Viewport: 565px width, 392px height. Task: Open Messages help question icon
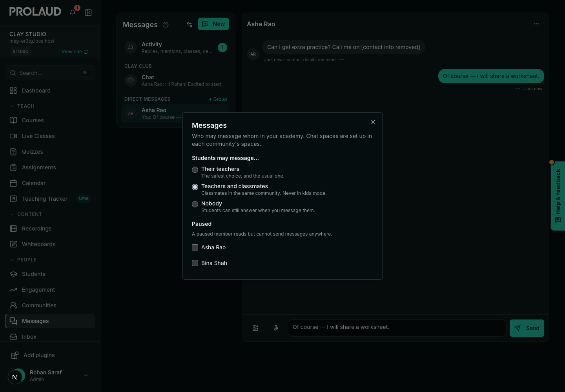[166, 25]
